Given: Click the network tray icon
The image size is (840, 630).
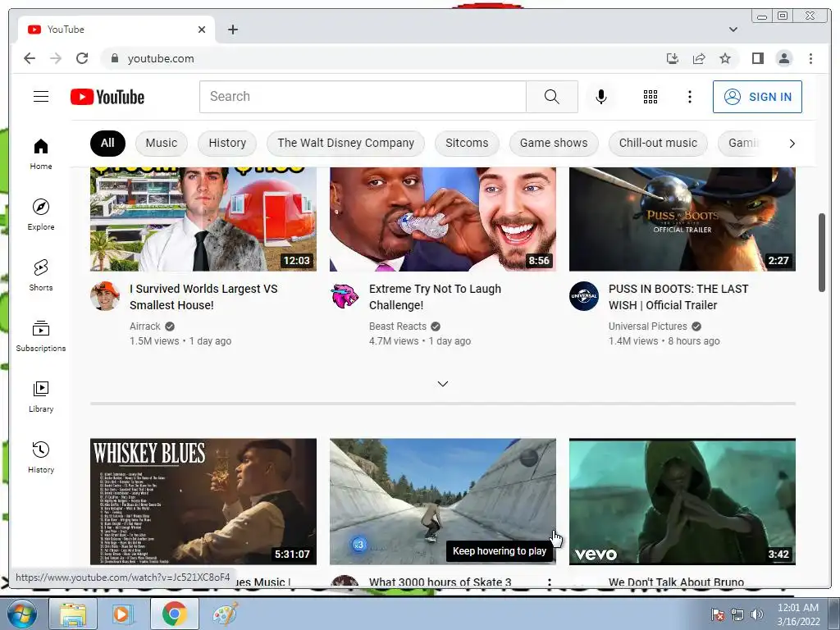Looking at the screenshot, I should (x=737, y=614).
